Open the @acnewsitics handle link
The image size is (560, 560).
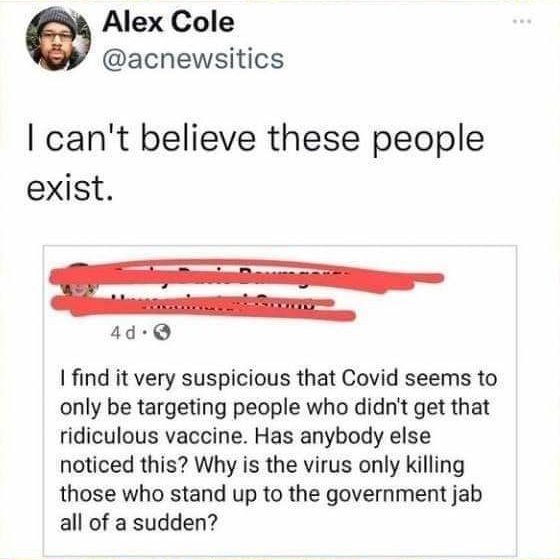coord(193,59)
